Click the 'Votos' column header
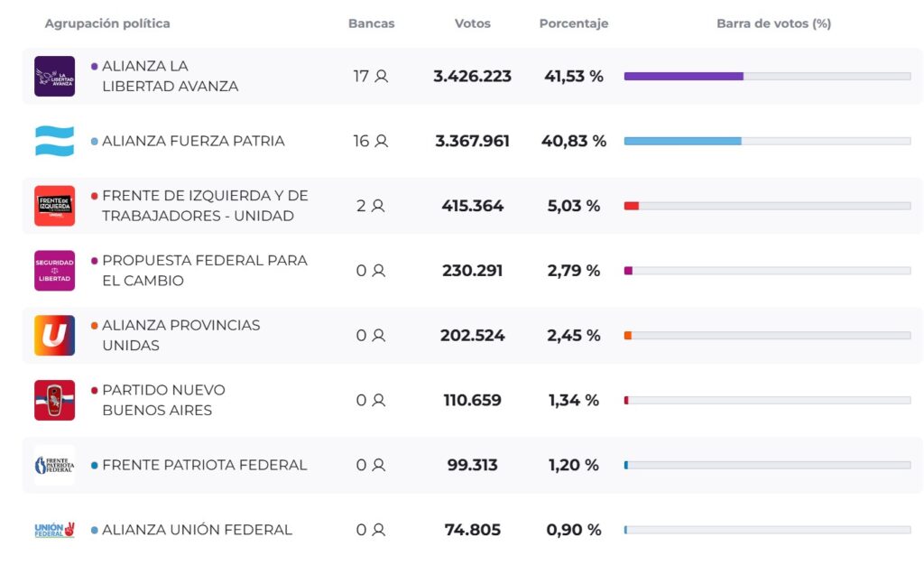Image resolution: width=924 pixels, height=565 pixels. pyautogui.click(x=473, y=23)
